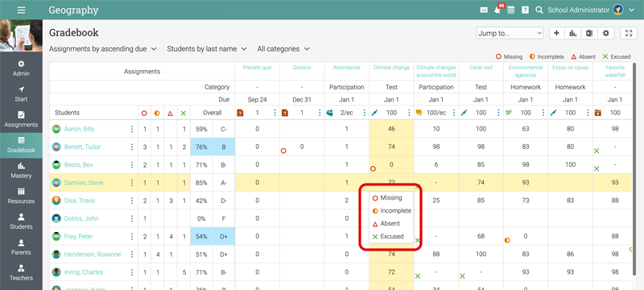The width and height of the screenshot is (644, 290).
Task: Click Frey, Peter overall grade D+
Action: pos(224,236)
